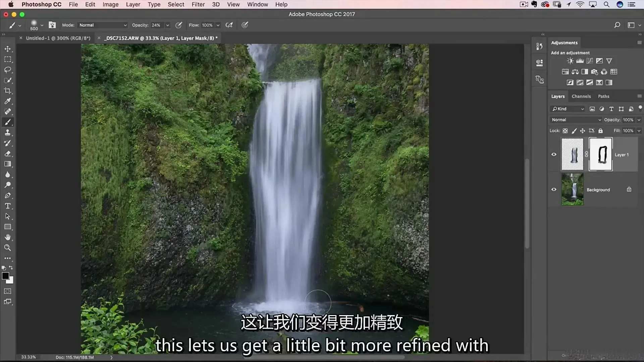Select the Rectangle shape tool
Image resolution: width=644 pixels, height=362 pixels.
point(8,227)
